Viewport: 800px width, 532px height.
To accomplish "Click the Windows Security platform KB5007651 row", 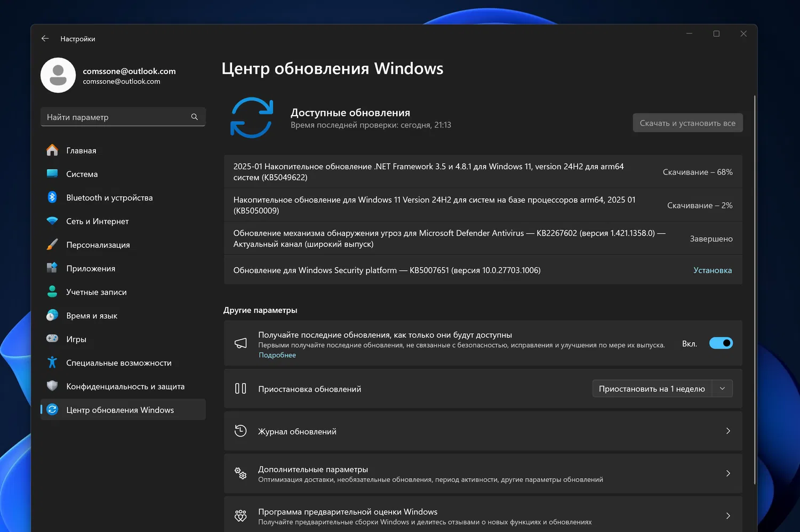I will click(483, 270).
